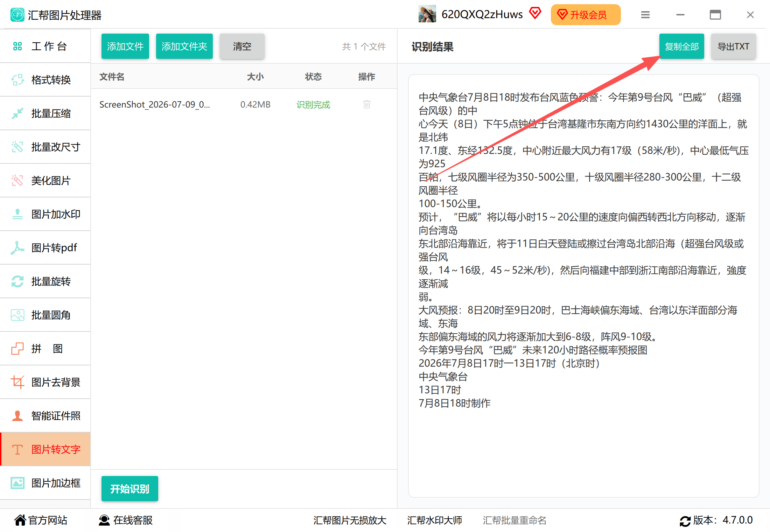770x532 pixels.
Task: Click the 在线客服 headset icon
Action: [x=104, y=520]
